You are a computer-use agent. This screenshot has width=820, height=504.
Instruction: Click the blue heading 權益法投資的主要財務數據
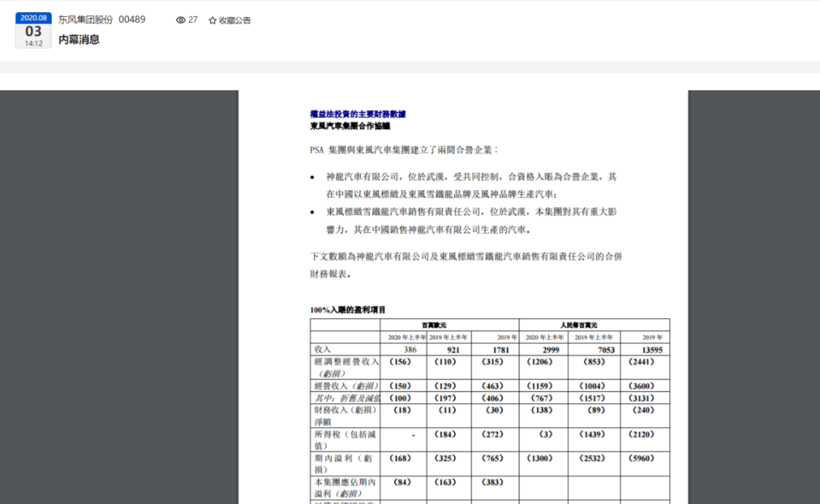358,114
